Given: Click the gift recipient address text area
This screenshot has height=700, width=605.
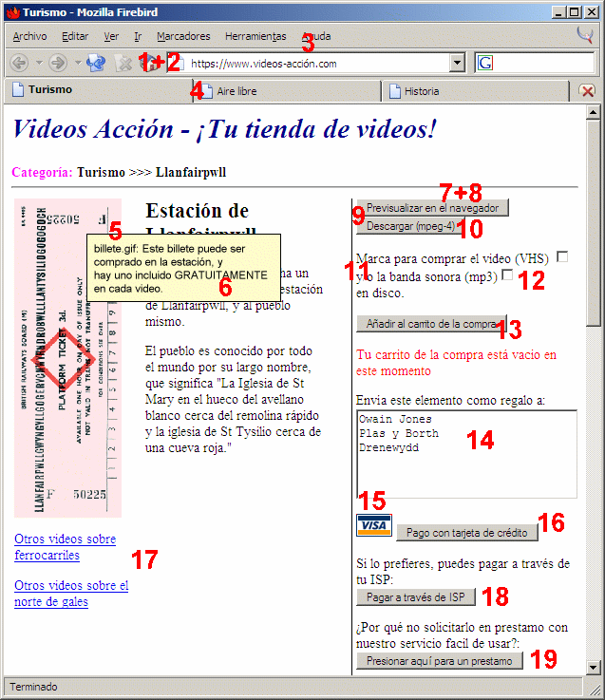Looking at the screenshot, I should pos(466,454).
